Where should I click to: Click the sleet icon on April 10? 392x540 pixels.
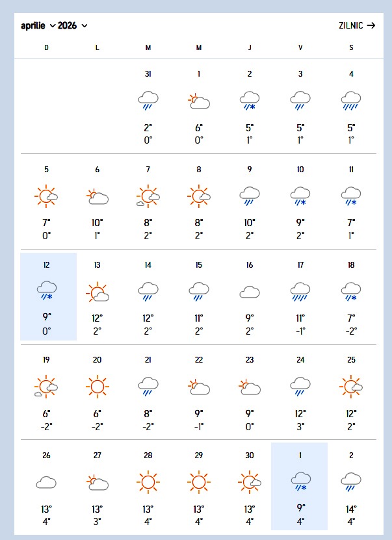coord(300,196)
